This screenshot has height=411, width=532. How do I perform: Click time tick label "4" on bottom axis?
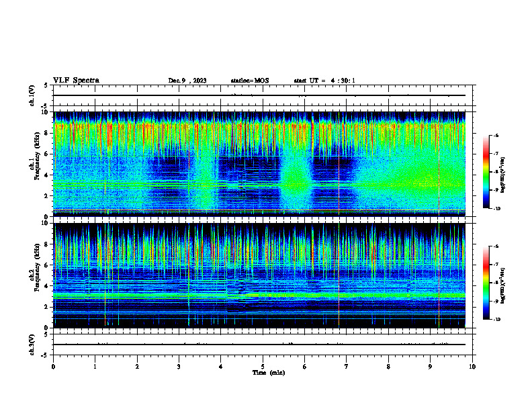coord(220,366)
